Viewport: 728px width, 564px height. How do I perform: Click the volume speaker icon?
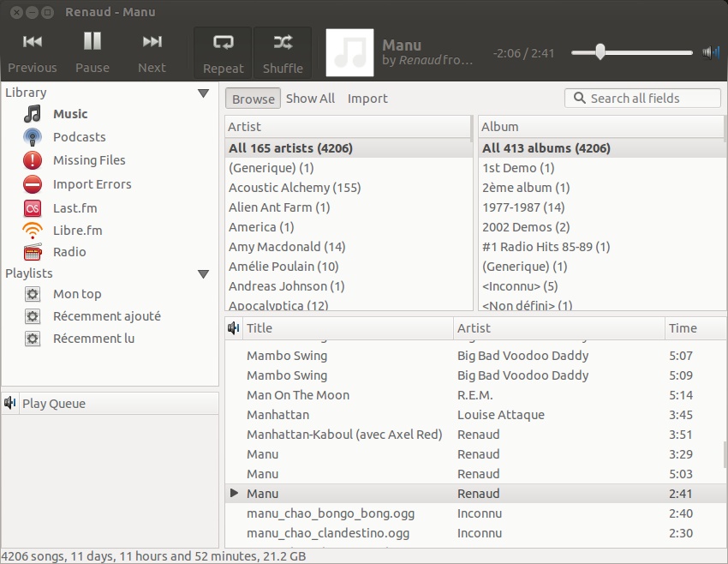(x=711, y=52)
